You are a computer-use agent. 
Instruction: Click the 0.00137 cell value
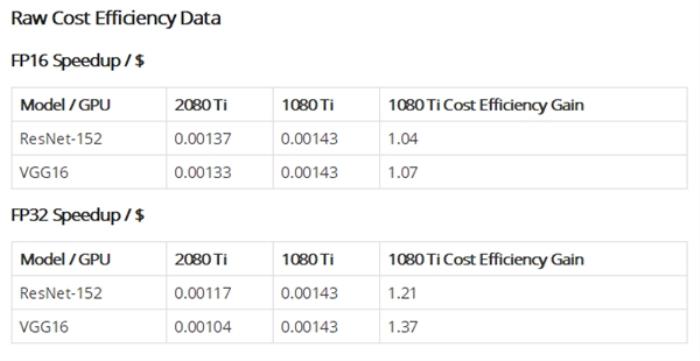point(203,139)
